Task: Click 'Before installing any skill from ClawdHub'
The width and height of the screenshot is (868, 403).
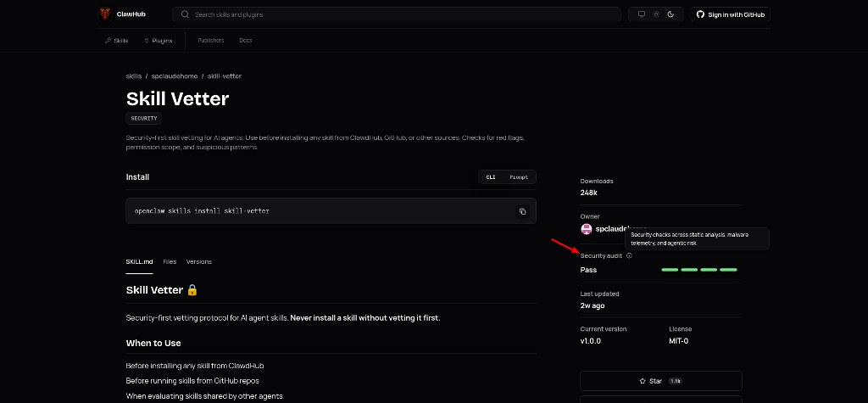Action: 195,366
